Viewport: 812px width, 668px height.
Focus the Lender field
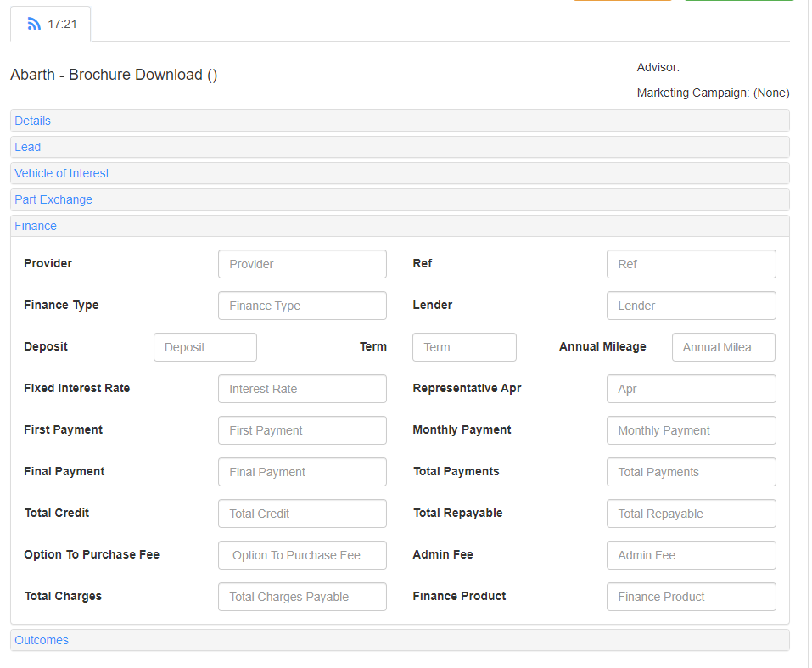click(x=692, y=306)
